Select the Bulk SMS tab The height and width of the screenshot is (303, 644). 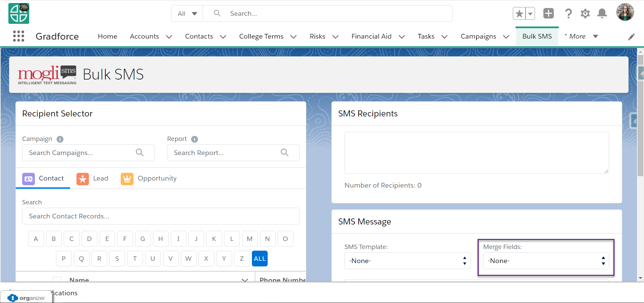click(537, 36)
